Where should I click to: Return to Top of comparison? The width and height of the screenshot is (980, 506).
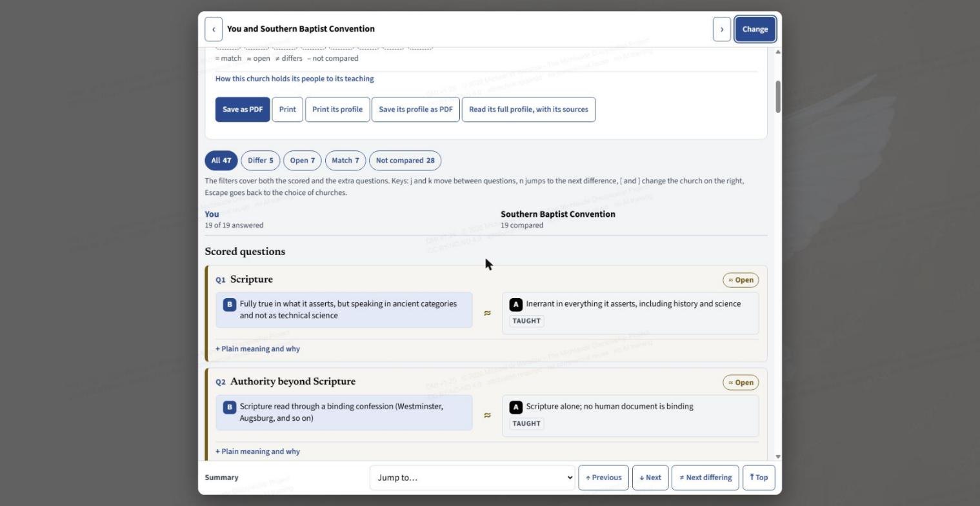pos(759,478)
